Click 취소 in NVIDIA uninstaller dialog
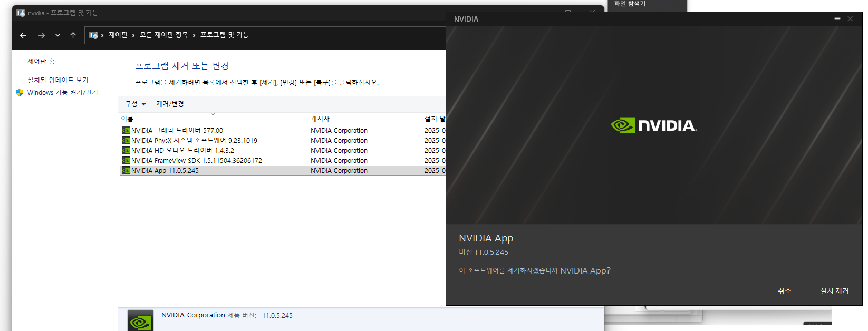868x331 pixels. [x=785, y=290]
